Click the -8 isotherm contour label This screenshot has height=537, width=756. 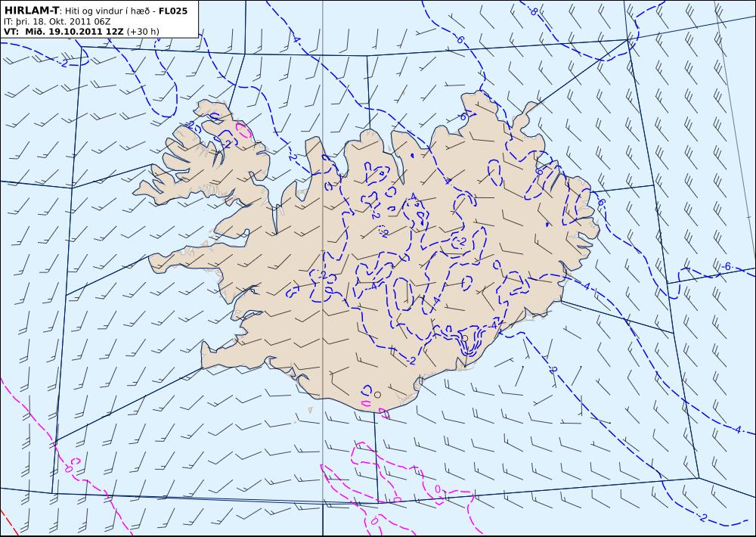point(534,11)
